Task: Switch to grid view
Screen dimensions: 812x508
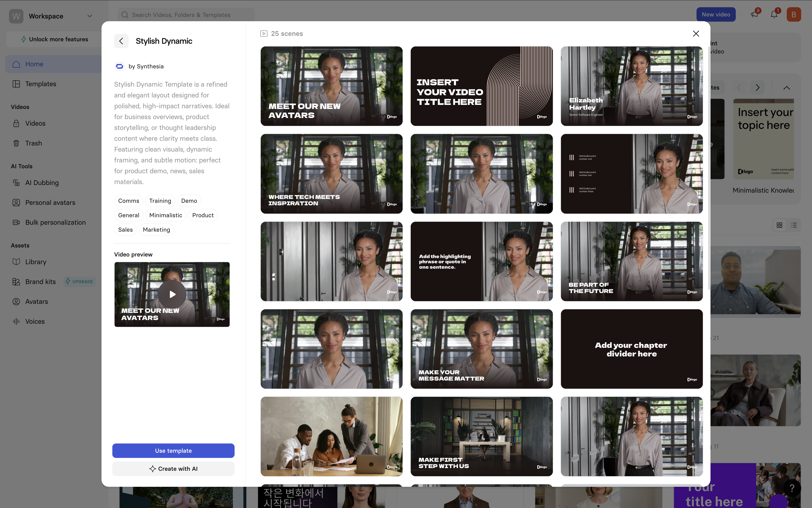Action: (780, 225)
